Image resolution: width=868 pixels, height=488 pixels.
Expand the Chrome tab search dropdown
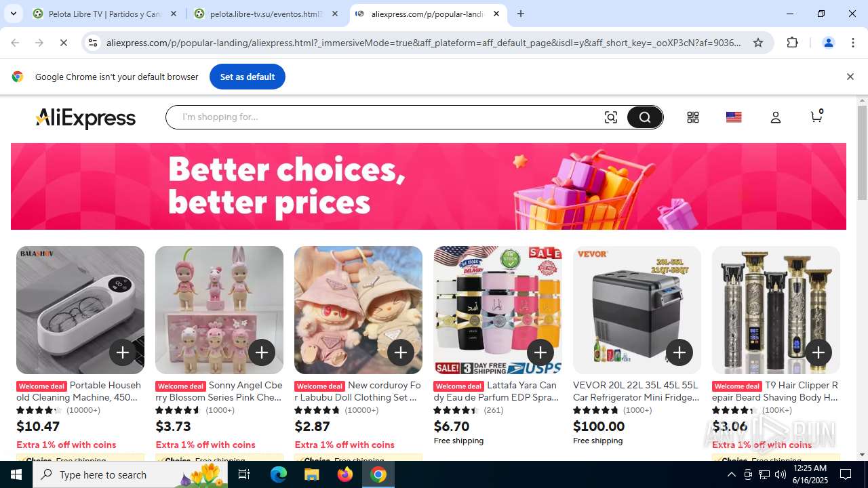14,14
